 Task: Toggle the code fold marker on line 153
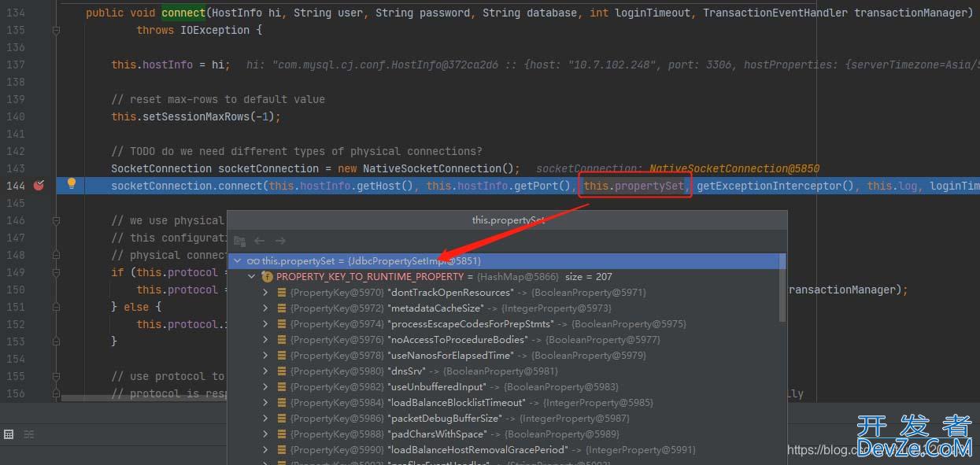(x=56, y=341)
